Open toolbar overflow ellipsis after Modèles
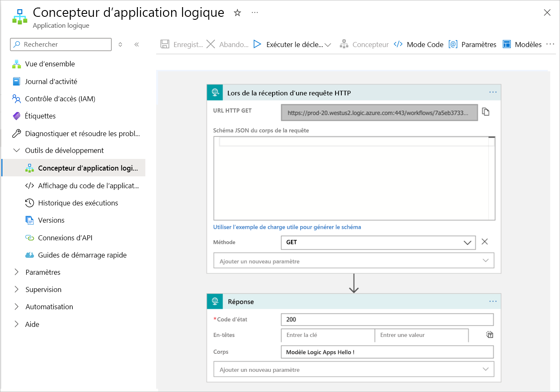 [x=550, y=44]
